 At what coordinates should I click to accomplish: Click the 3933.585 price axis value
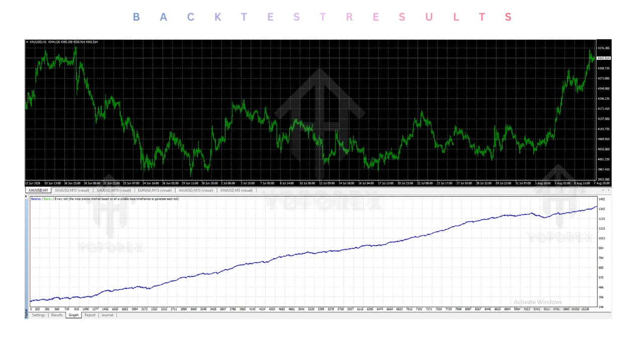click(x=604, y=179)
